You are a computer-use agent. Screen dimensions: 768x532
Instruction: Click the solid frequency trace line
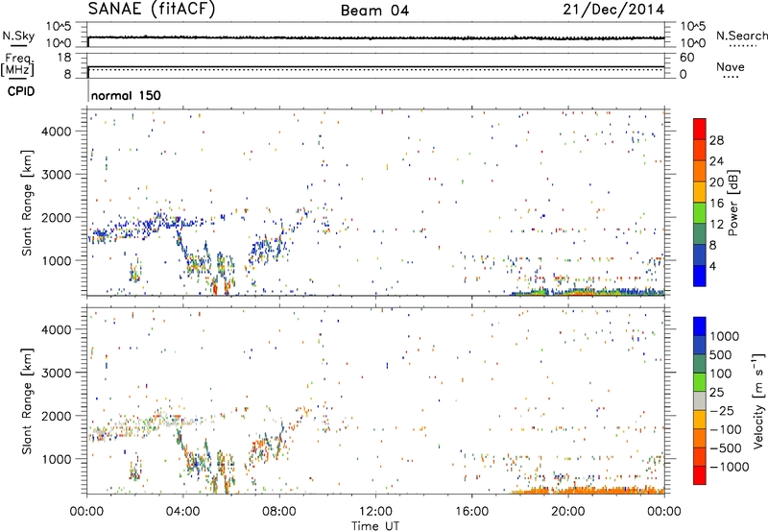pos(375,66)
